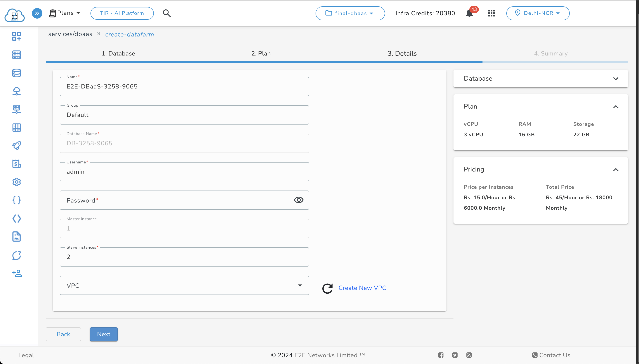Click Contact Us in footer
This screenshot has height=364, width=639.
551,355
